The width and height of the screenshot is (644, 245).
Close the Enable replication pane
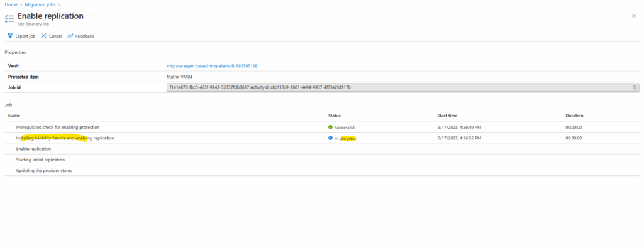click(634, 16)
